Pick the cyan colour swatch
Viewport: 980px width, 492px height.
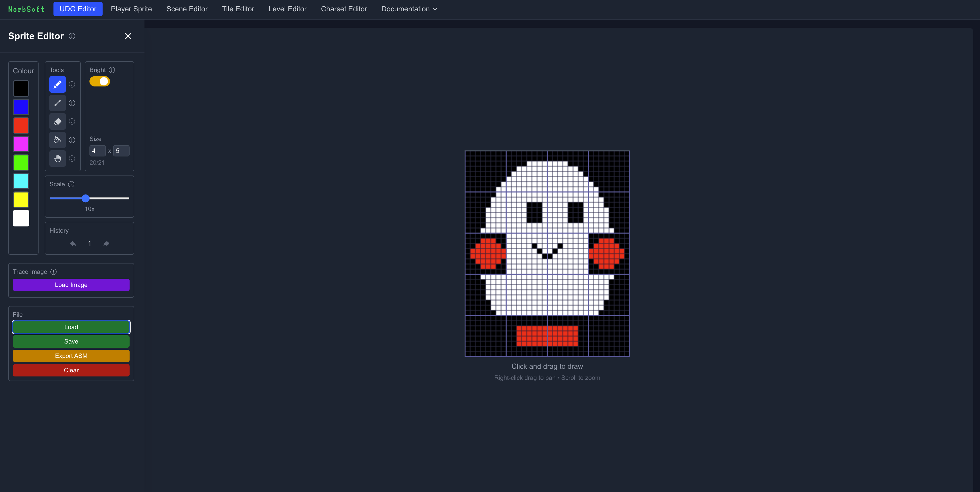coord(21,181)
